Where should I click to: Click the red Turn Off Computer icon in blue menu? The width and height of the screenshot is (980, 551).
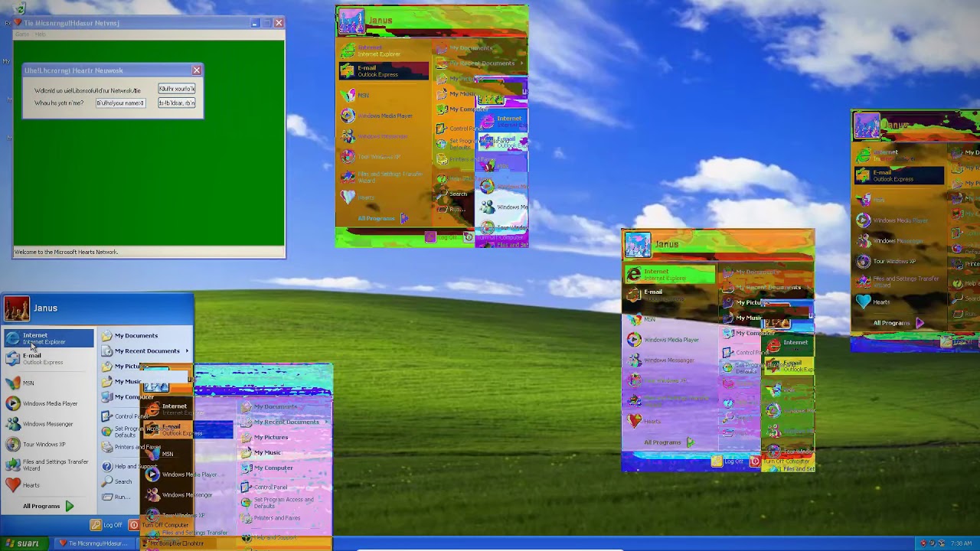[x=134, y=525]
